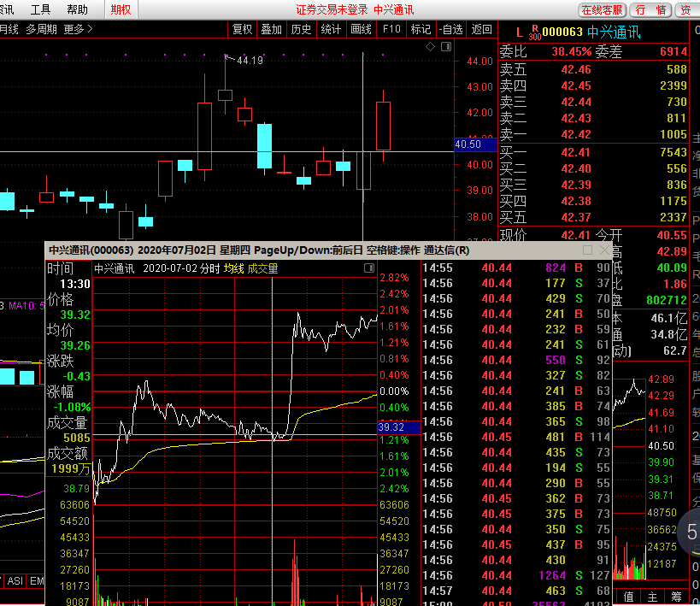Select the 卖一 ask price 42.42

point(576,134)
